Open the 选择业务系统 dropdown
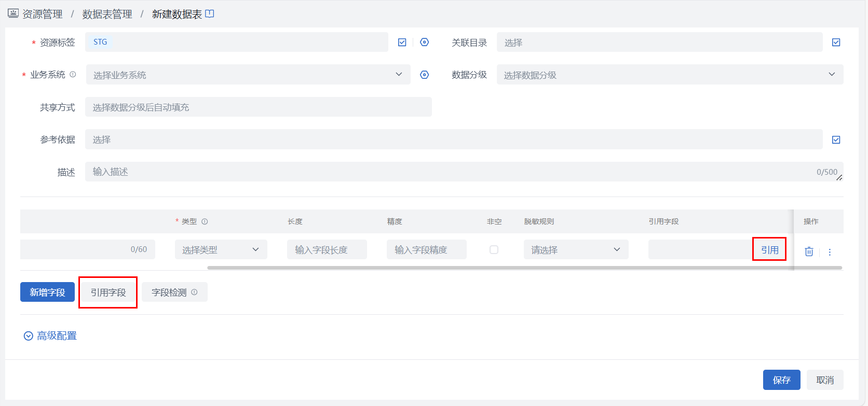This screenshot has width=868, height=406. click(248, 75)
